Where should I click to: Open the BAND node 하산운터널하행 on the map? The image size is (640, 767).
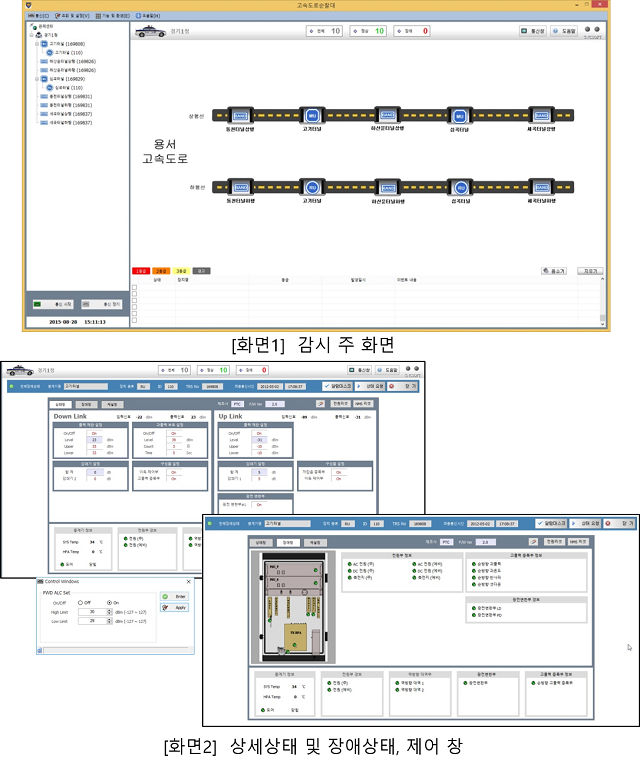coord(388,188)
